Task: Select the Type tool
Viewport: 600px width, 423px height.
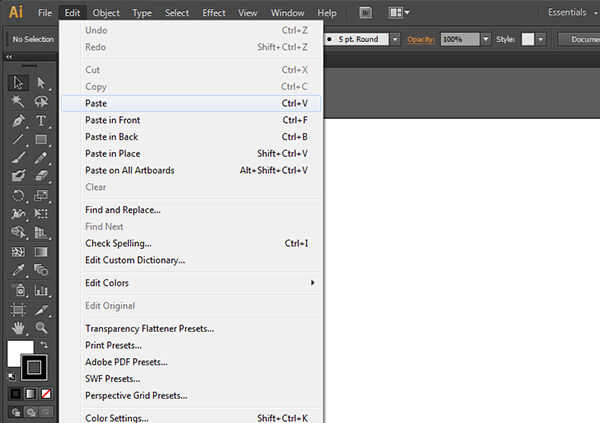Action: click(41, 121)
